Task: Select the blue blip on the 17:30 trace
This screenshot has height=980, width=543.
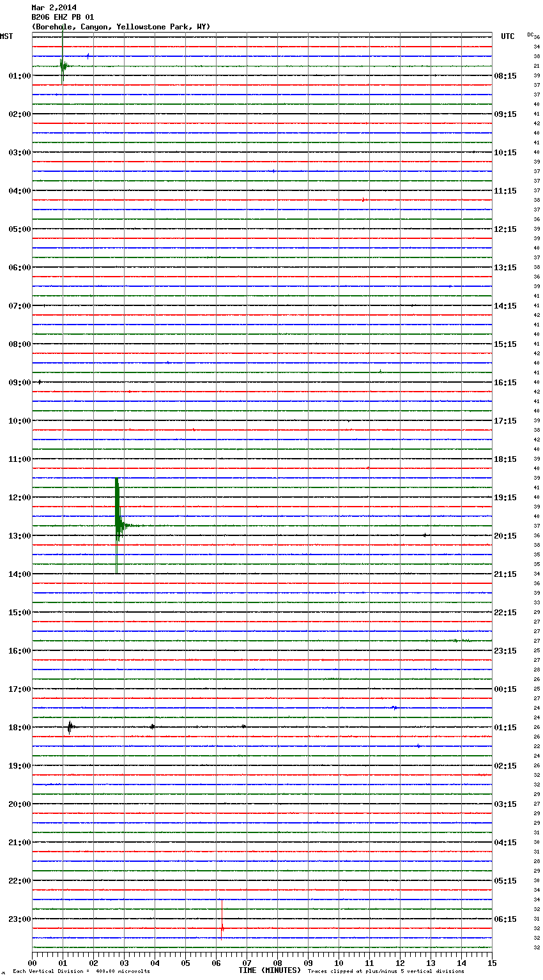Action: (395, 707)
